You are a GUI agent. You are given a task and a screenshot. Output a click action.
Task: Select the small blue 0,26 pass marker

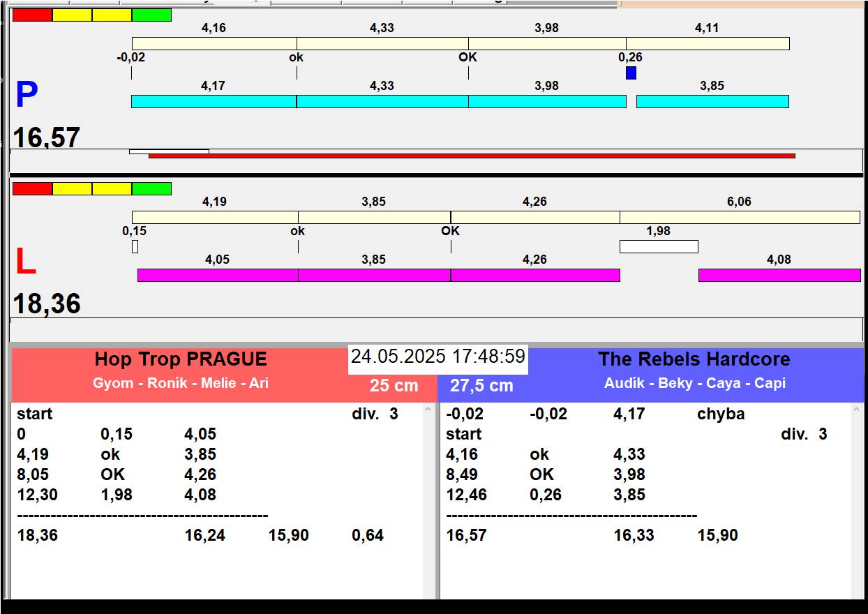(631, 73)
